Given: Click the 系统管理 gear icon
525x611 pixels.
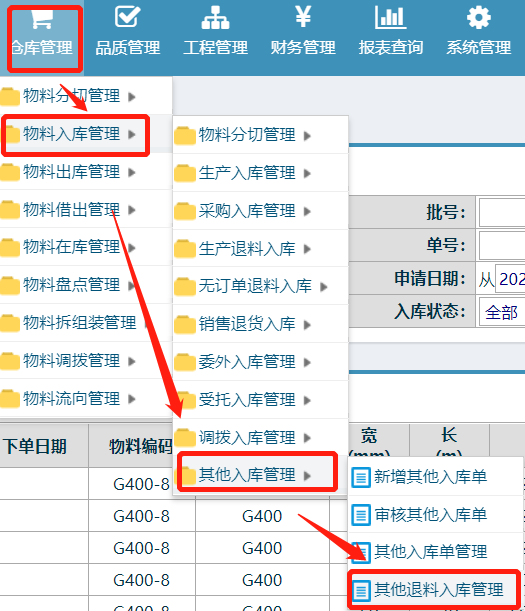Looking at the screenshot, I should [479, 18].
